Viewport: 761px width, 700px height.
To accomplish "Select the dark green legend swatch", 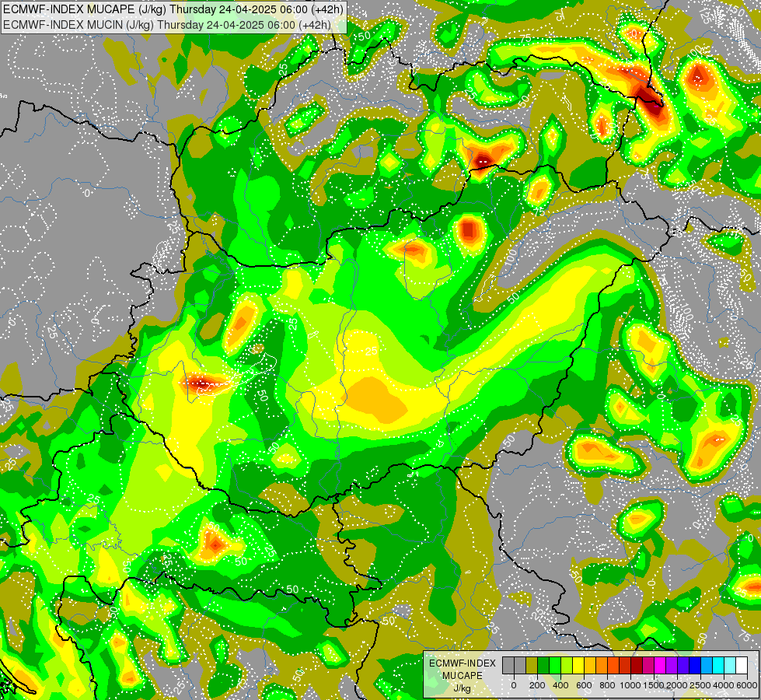I will pyautogui.click(x=543, y=665).
